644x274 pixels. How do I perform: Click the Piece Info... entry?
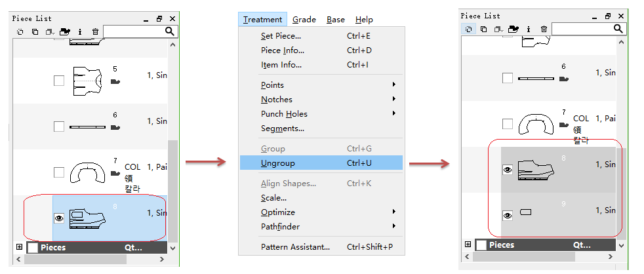pyautogui.click(x=283, y=50)
